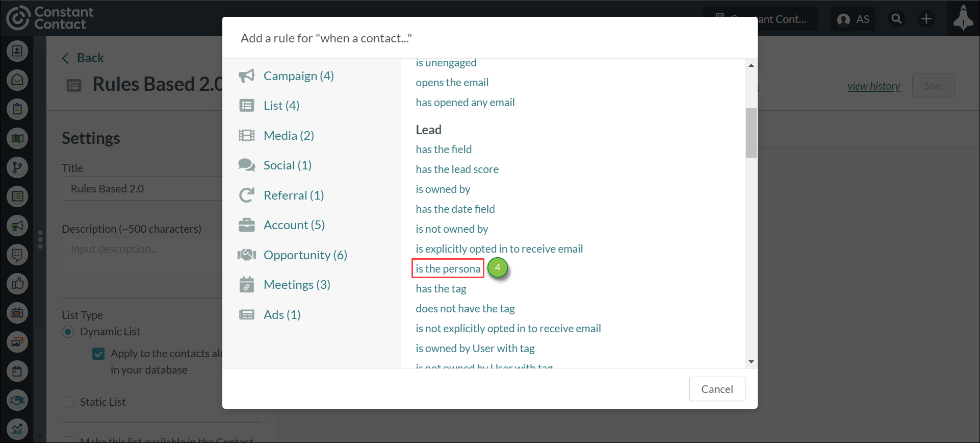The image size is (980, 443).
Task: Select the Campaign (4) category
Action: tap(298, 76)
